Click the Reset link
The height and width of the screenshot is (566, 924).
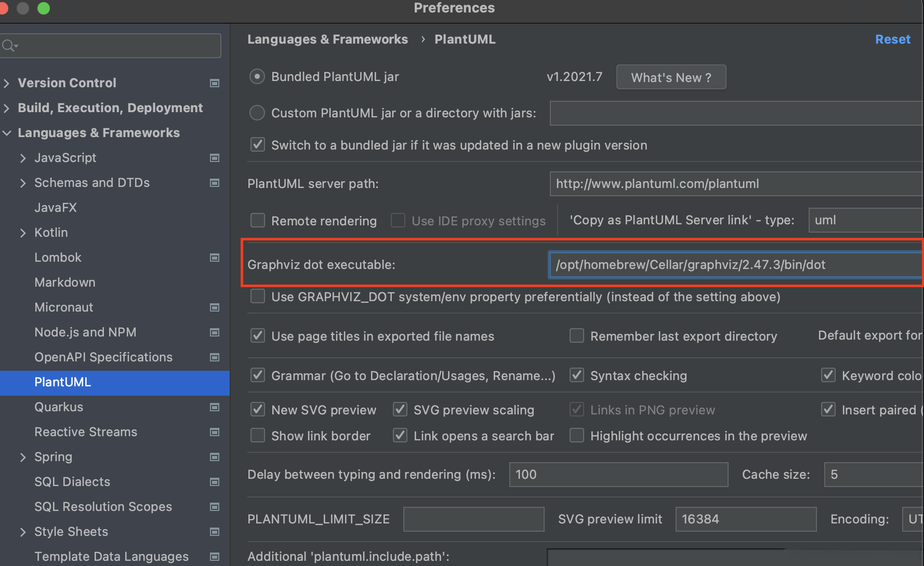(892, 39)
